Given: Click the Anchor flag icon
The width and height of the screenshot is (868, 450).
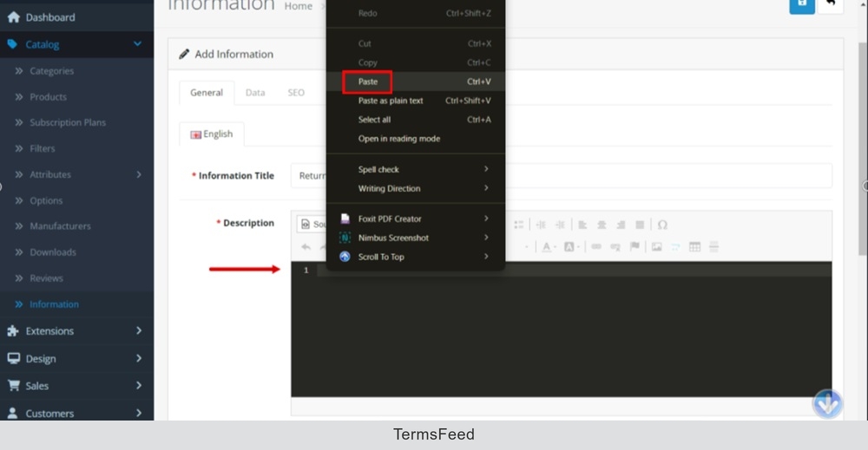Looking at the screenshot, I should (x=635, y=246).
